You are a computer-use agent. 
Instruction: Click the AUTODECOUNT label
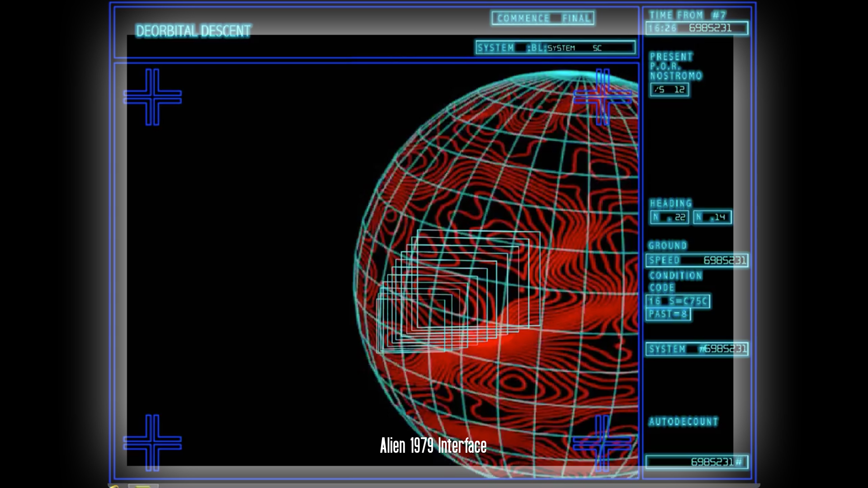pos(683,422)
